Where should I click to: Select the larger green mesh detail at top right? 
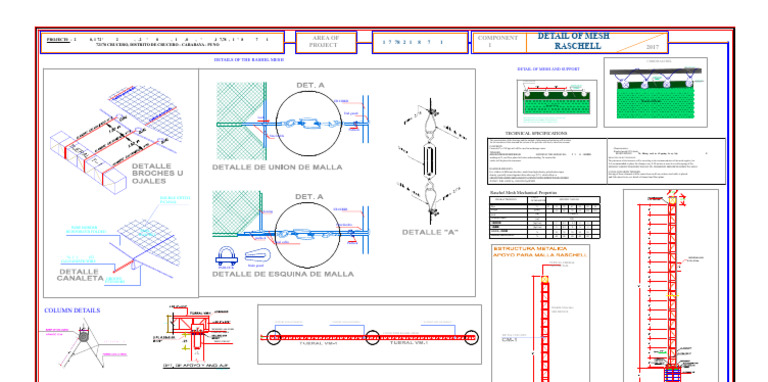(x=655, y=92)
